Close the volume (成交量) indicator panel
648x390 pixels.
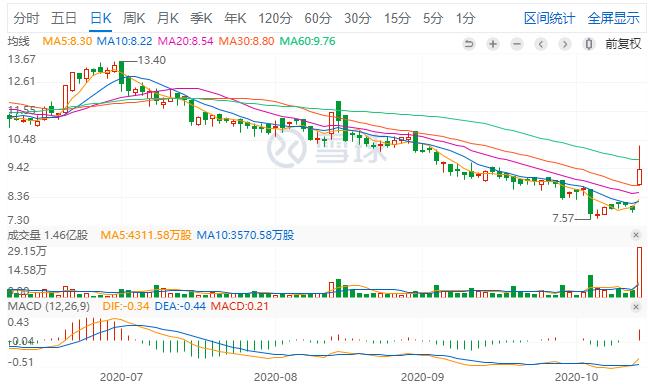pos(636,235)
